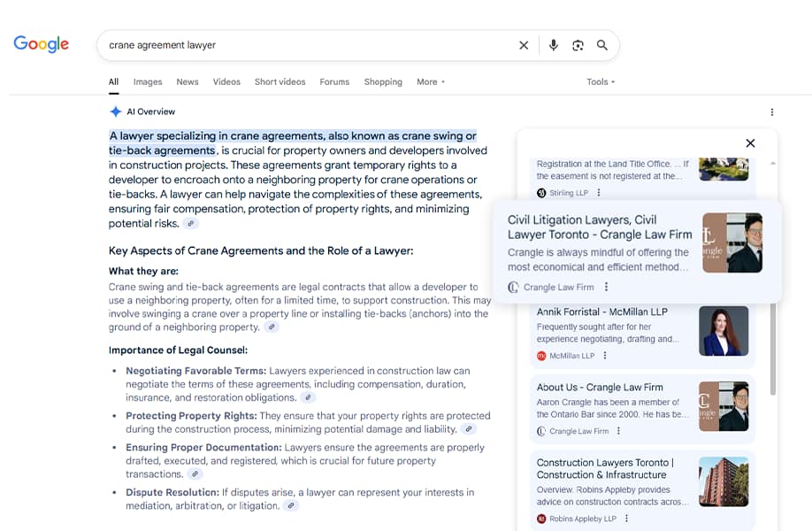812x531 pixels.
Task: Open Google Lens image search icon
Action: click(x=578, y=45)
